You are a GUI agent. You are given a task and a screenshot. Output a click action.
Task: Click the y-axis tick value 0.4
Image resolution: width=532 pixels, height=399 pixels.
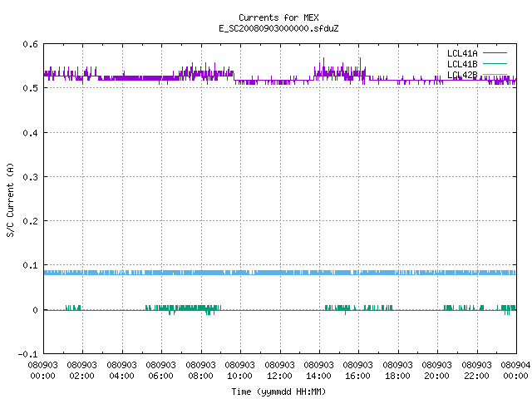coord(30,133)
